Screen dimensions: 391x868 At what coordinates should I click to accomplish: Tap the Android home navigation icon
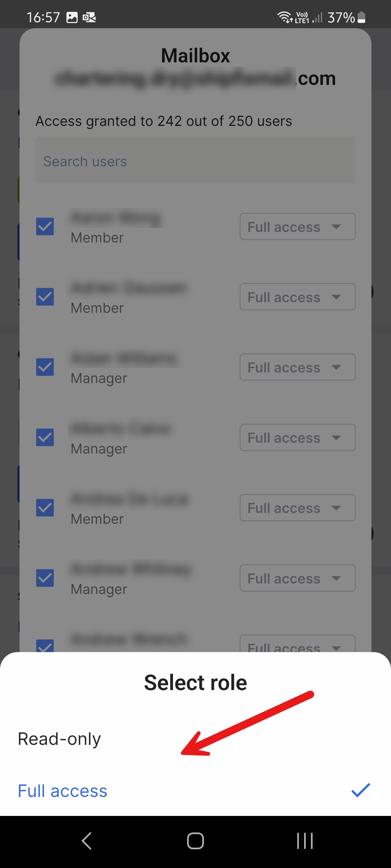point(195,841)
